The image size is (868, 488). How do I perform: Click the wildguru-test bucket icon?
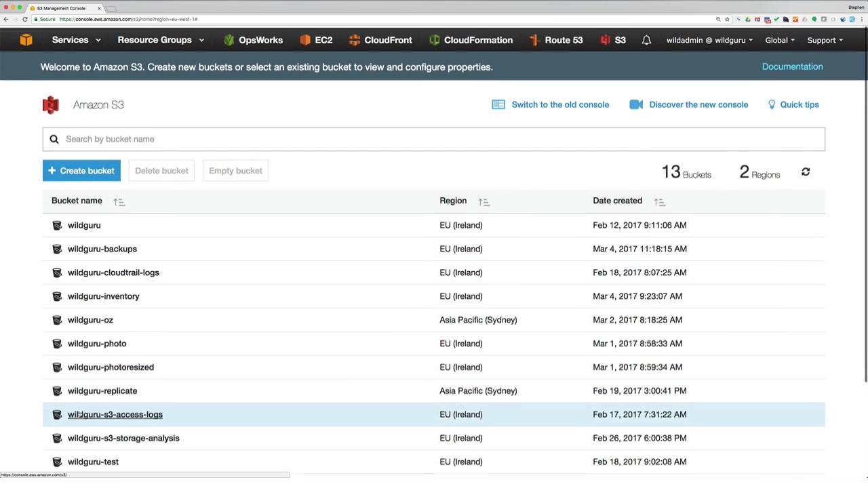click(x=57, y=462)
